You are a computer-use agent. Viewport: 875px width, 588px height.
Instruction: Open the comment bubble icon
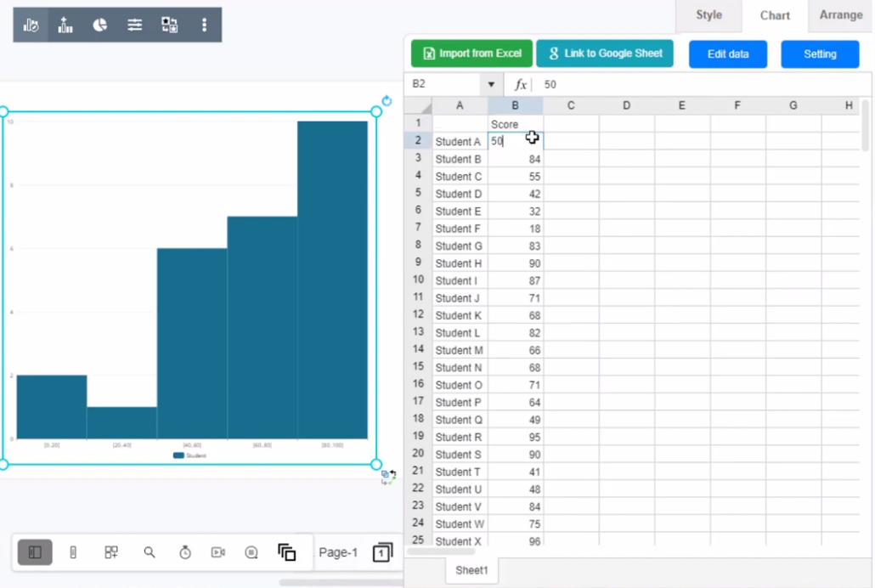pyautogui.click(x=251, y=552)
